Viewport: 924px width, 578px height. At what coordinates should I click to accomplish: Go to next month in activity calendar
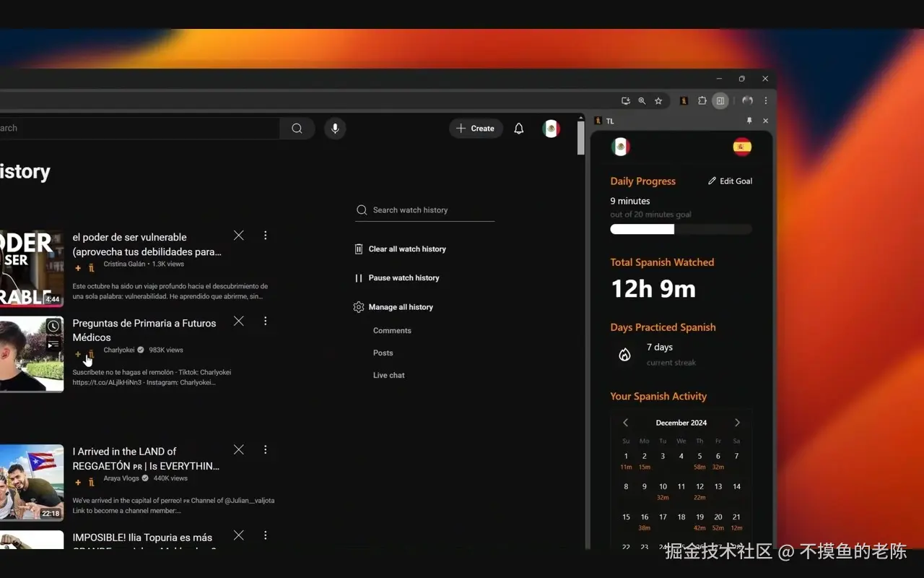point(737,423)
